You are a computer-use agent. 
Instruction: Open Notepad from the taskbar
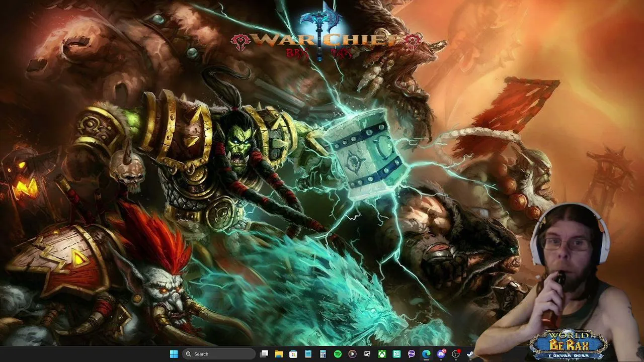pyautogui.click(x=308, y=354)
